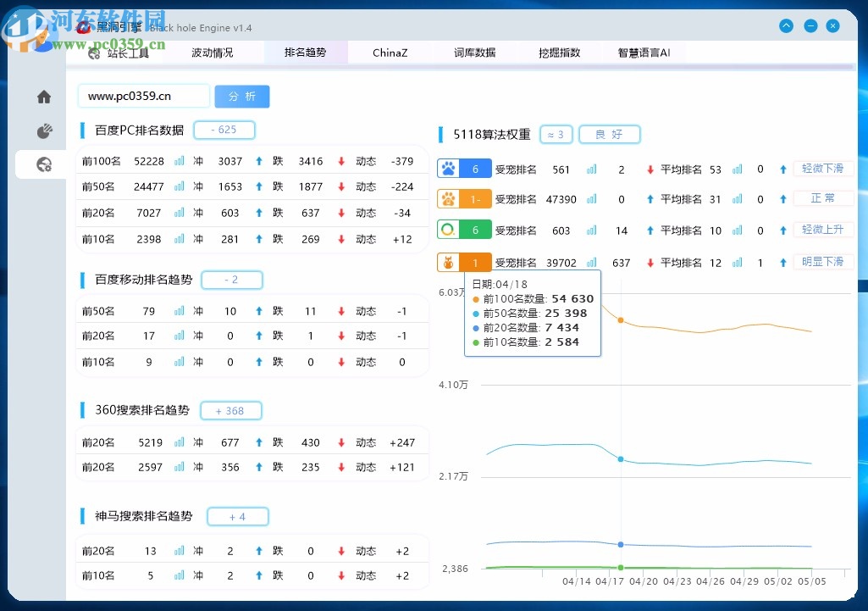The width and height of the screenshot is (868, 611).
Task: Click the 明显下滑 trend label
Action: 822,262
